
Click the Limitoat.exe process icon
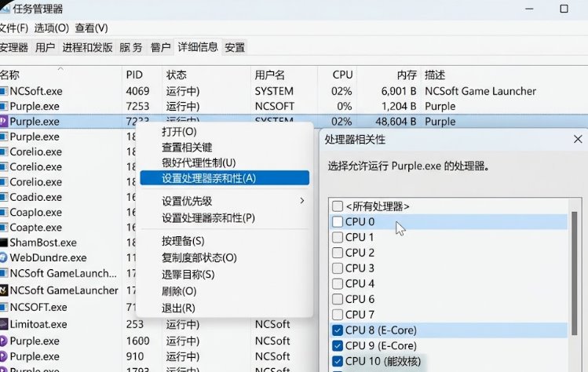[x=4, y=324]
